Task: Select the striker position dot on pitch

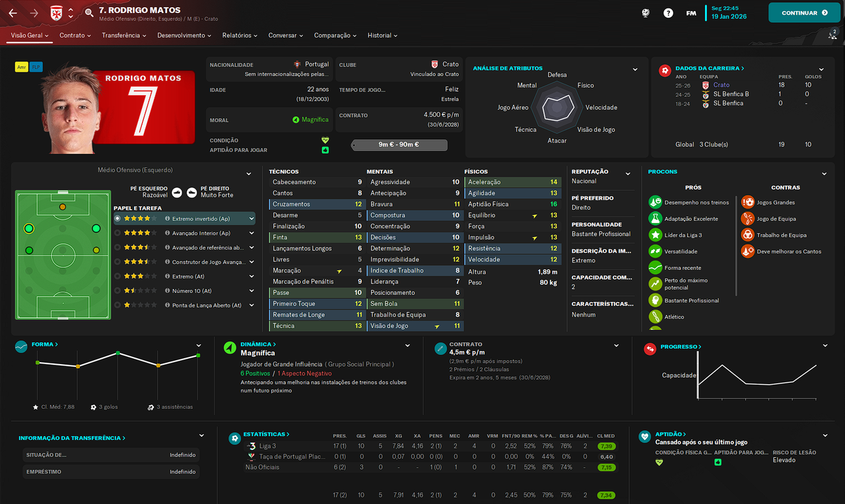Action: [63, 206]
